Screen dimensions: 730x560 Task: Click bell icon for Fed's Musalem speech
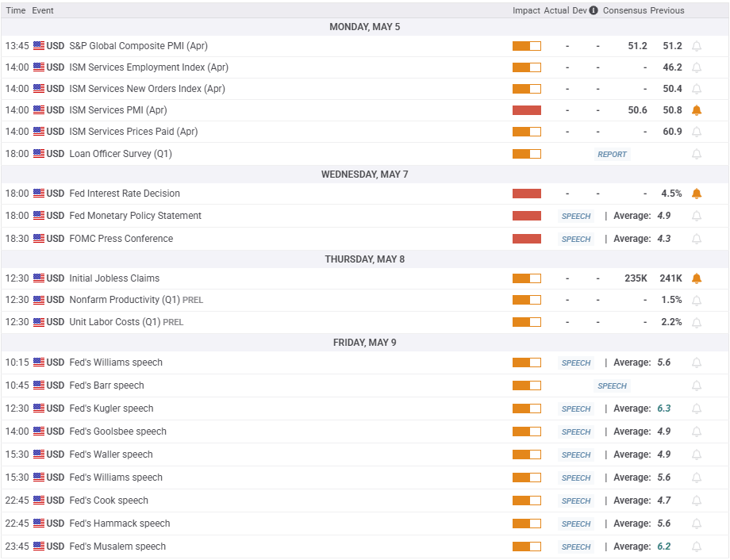[697, 547]
